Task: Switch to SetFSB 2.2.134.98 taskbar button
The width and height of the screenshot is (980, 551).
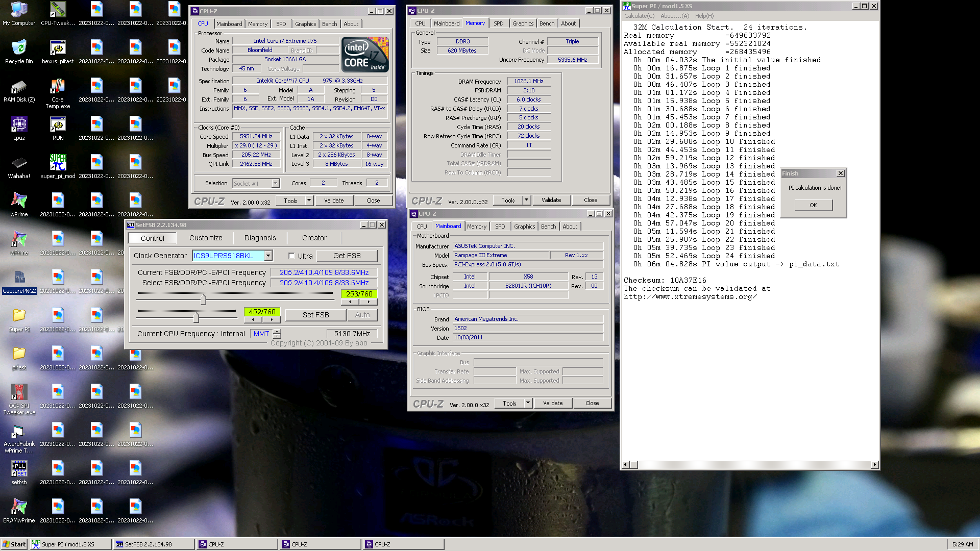Action: tap(154, 544)
